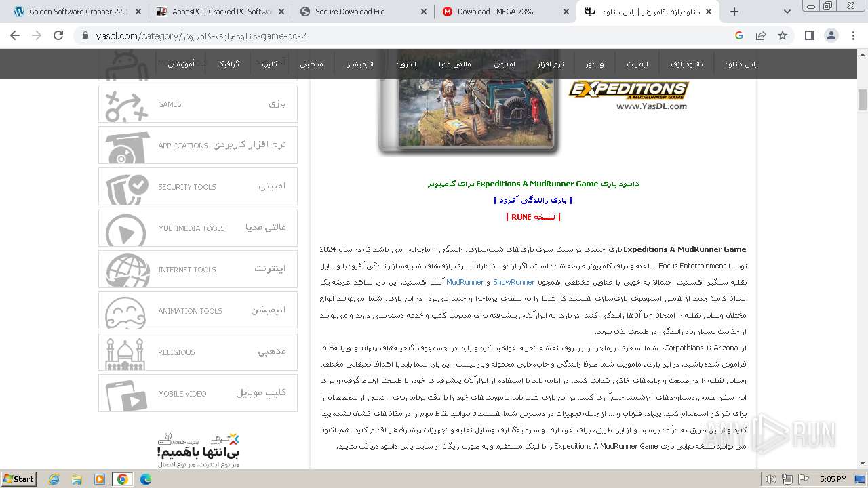Click the yasdl.com address bar
Image resolution: width=868 pixels, height=488 pixels.
407,35
